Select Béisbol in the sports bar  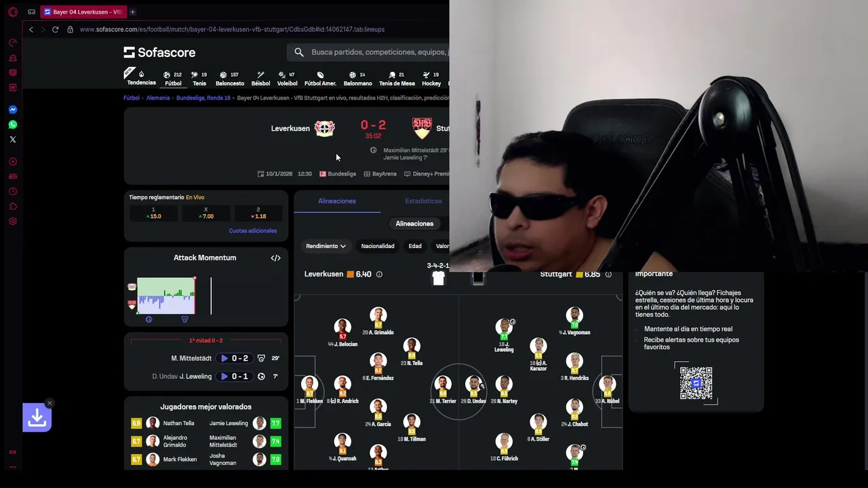tap(260, 79)
